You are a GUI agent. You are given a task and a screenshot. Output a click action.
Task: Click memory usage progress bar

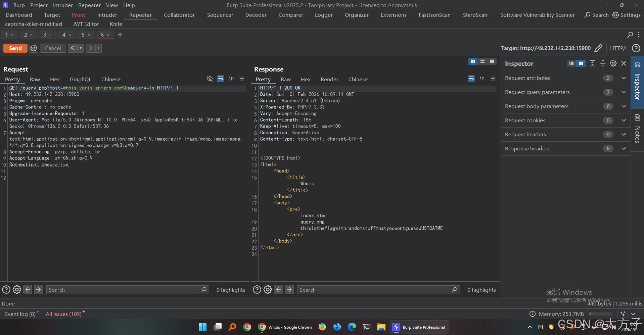[x=601, y=314]
